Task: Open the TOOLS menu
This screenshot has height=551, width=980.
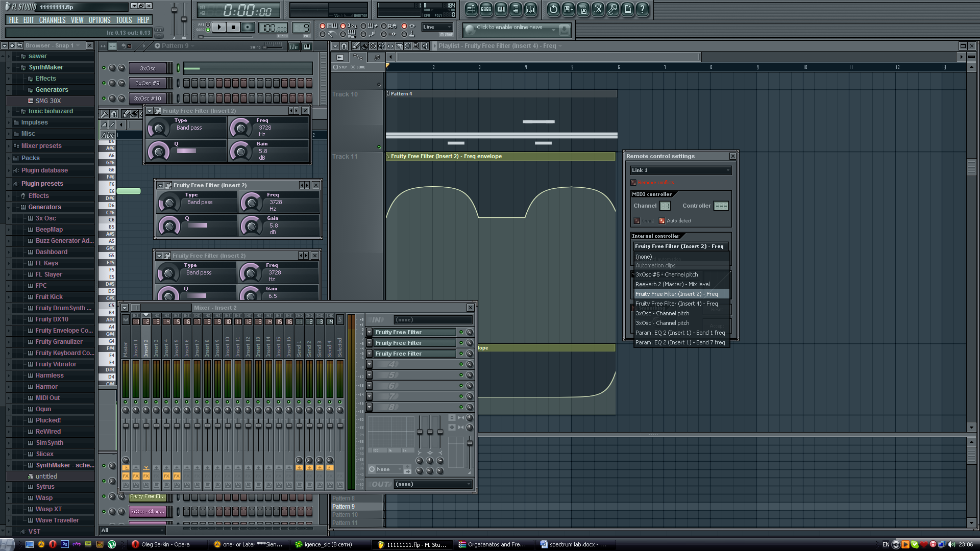Action: (x=124, y=20)
